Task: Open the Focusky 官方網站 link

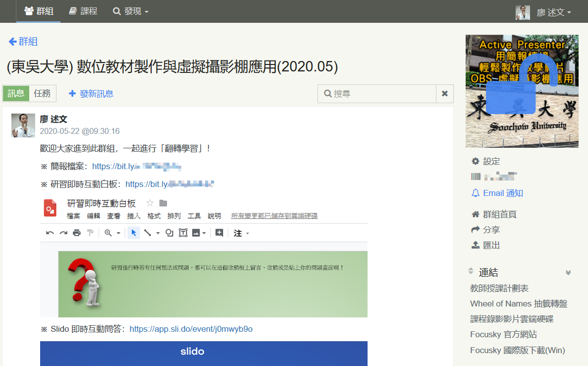Action: point(503,334)
